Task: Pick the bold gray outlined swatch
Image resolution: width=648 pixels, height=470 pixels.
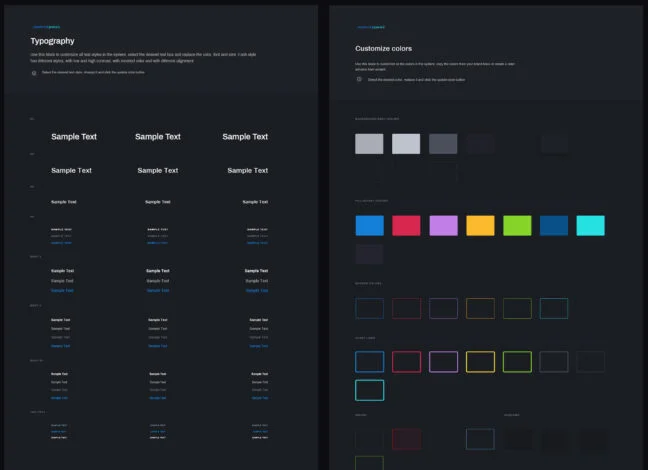Action: [x=554, y=362]
